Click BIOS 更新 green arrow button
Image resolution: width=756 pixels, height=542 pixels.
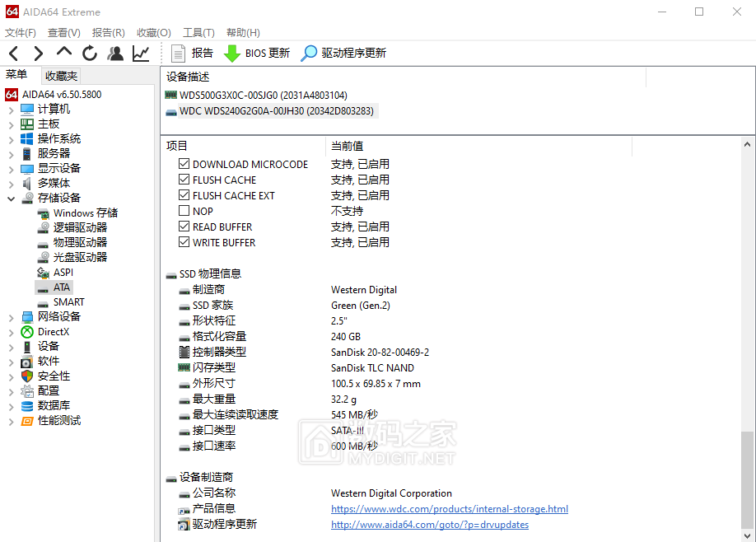pyautogui.click(x=256, y=53)
